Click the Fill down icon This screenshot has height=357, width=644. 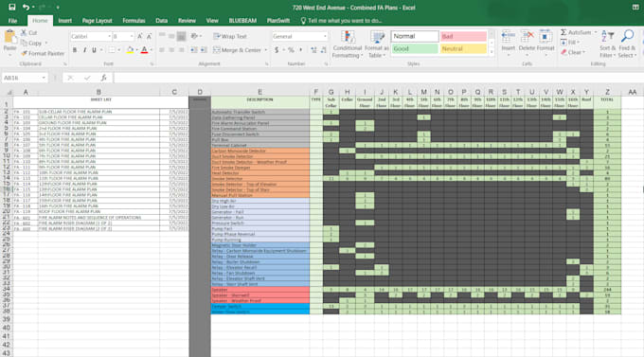point(563,43)
